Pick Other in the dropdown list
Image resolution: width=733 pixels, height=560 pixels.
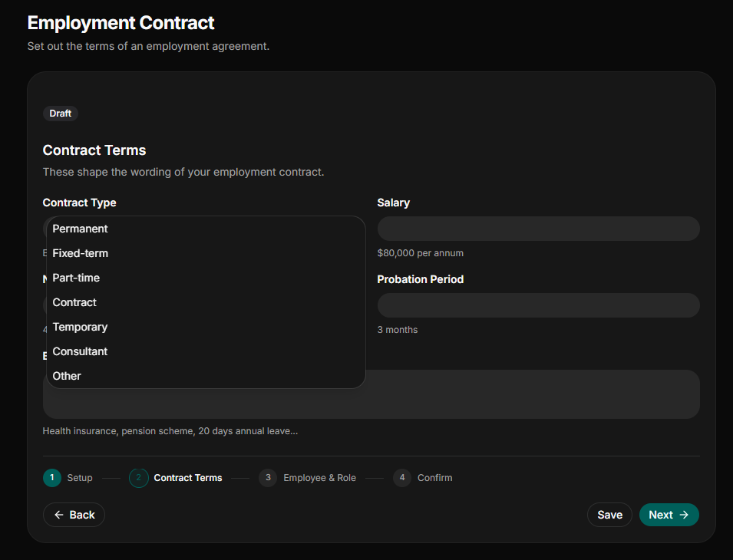click(x=206, y=376)
